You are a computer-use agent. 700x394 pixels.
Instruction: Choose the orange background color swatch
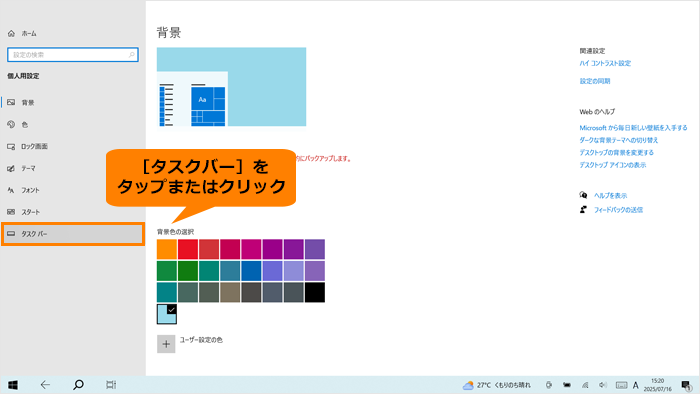click(167, 249)
